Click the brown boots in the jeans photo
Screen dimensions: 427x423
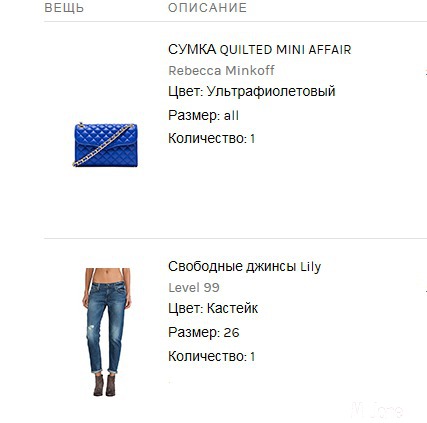point(105,385)
